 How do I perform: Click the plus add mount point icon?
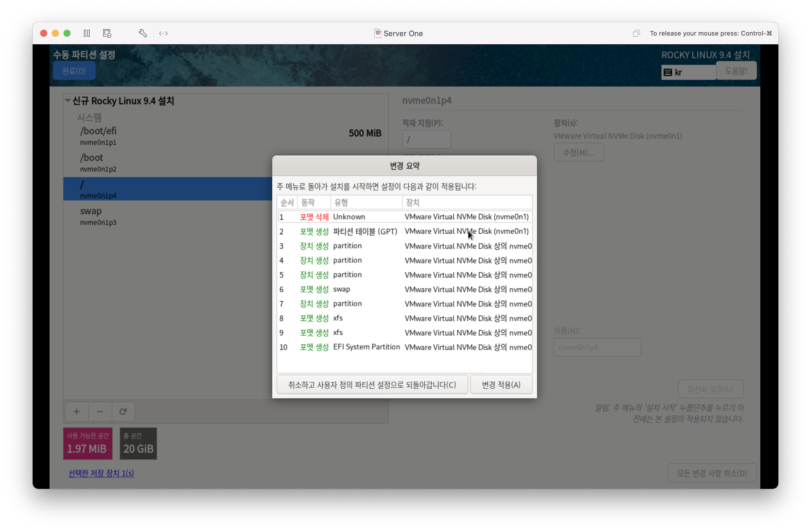[77, 412]
